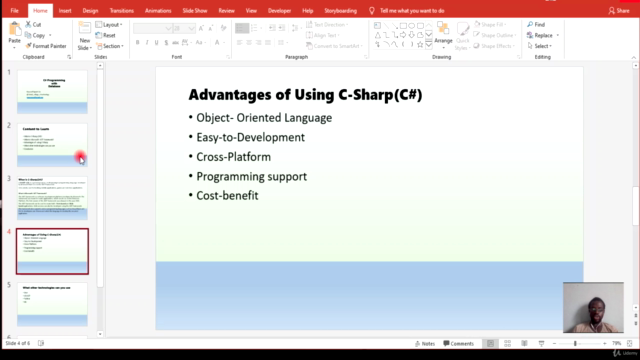Click Share button at top right

(x=619, y=11)
